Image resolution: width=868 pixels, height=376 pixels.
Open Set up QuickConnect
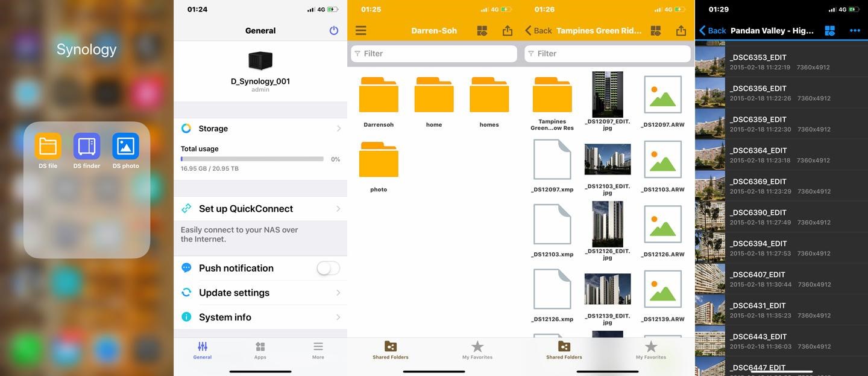(x=260, y=209)
